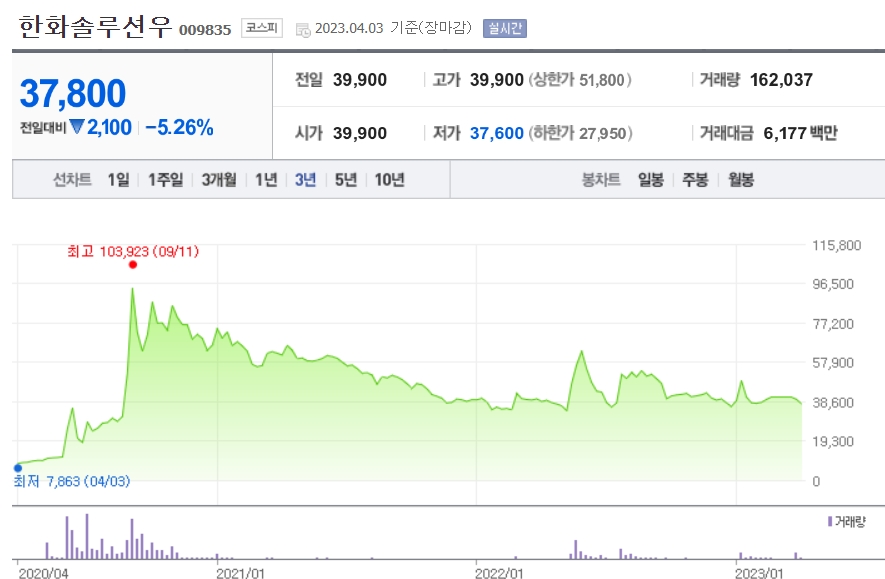Click the high price 39,900 beside 고가
The image size is (885, 579).
pos(497,80)
